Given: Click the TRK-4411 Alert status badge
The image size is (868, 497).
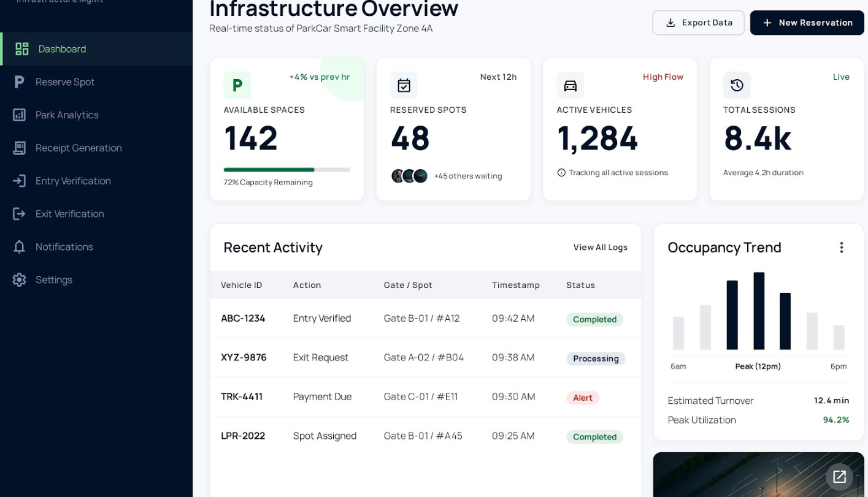Looking at the screenshot, I should pos(582,398).
